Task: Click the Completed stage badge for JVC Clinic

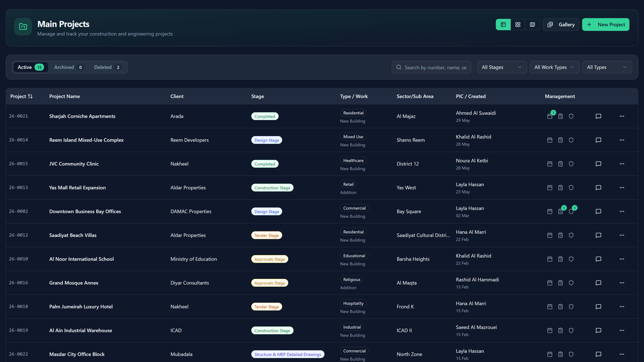Action: click(264, 164)
